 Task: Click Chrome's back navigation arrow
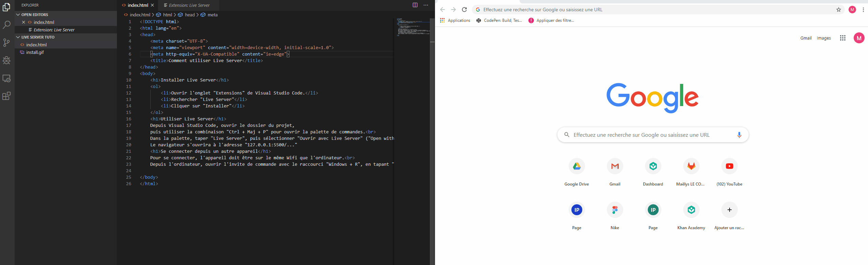coord(443,10)
